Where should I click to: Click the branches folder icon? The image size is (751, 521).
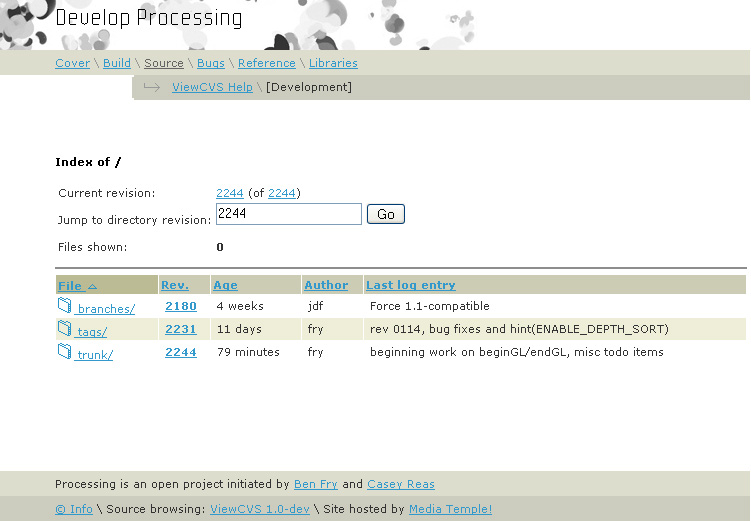pyautogui.click(x=65, y=307)
